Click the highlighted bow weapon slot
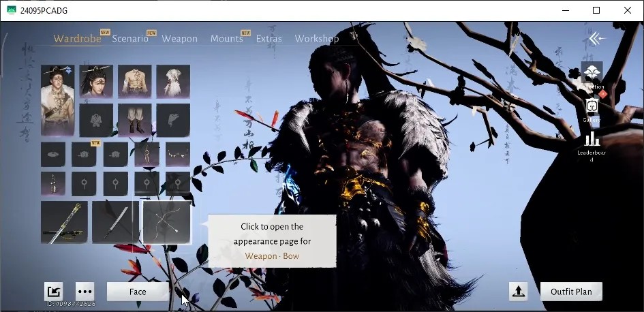This screenshot has width=644, height=312. pos(167,222)
